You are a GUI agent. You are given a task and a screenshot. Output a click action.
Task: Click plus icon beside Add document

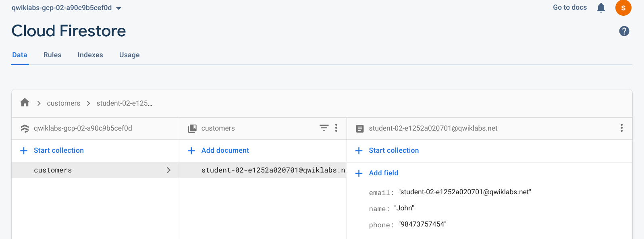click(191, 151)
